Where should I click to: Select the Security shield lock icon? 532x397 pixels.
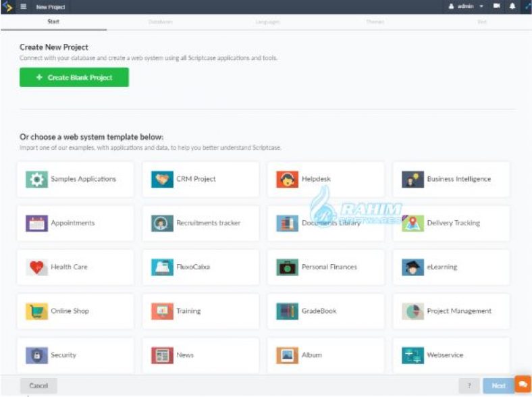[36, 355]
